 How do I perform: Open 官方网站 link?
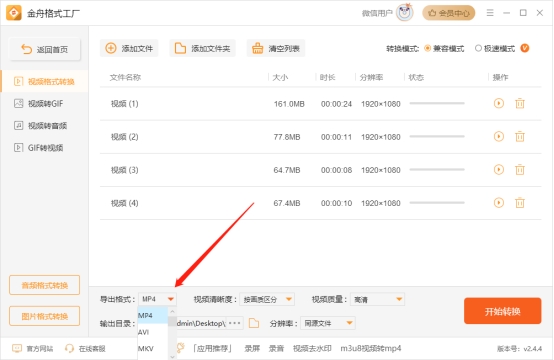tap(33, 349)
